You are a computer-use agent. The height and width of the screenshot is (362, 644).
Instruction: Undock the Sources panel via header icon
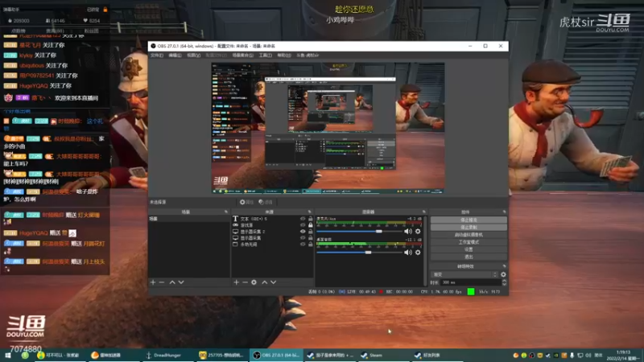(309, 212)
